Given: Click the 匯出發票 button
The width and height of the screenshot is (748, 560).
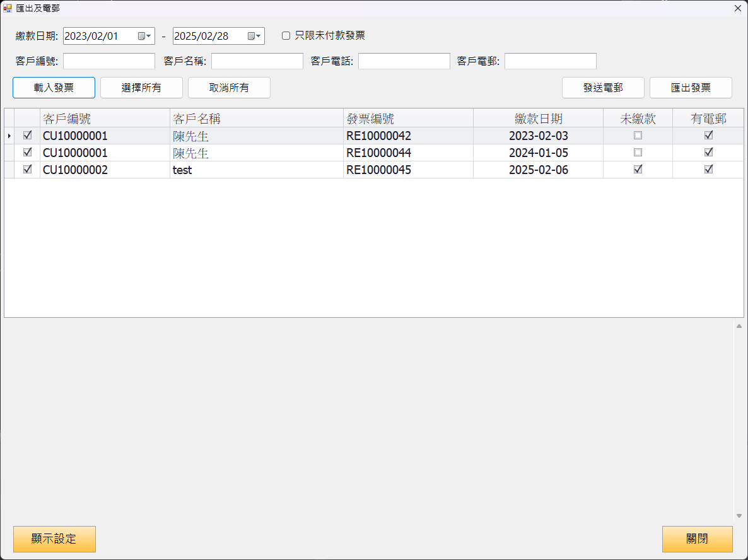Looking at the screenshot, I should [x=691, y=88].
